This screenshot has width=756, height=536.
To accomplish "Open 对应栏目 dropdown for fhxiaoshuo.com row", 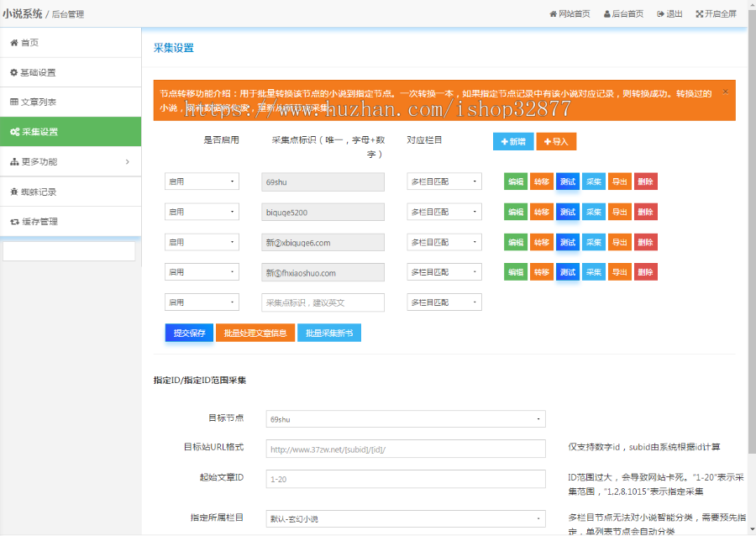I will [444, 272].
